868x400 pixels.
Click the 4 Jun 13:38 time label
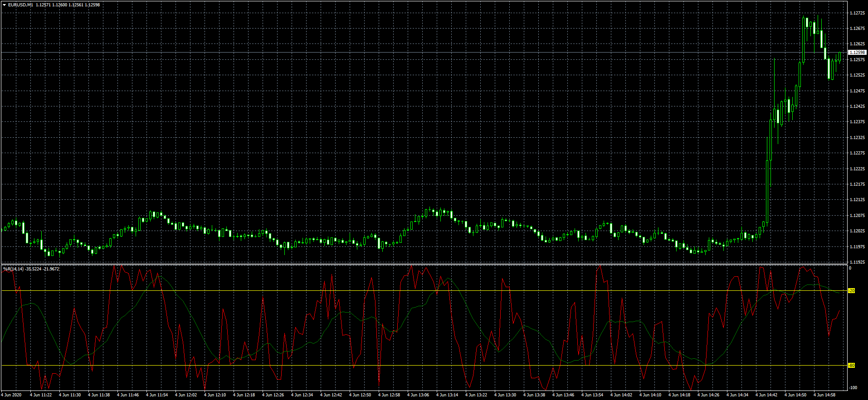point(534,395)
